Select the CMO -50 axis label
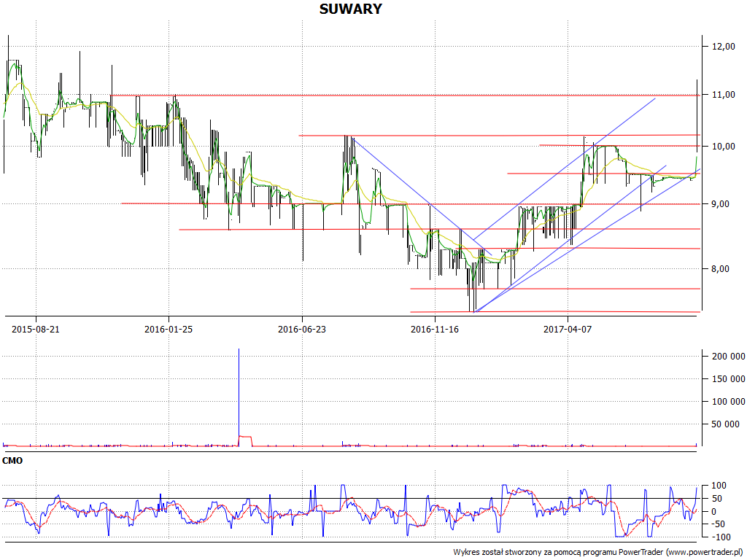Image resolution: width=747 pixels, height=560 pixels. [719, 524]
